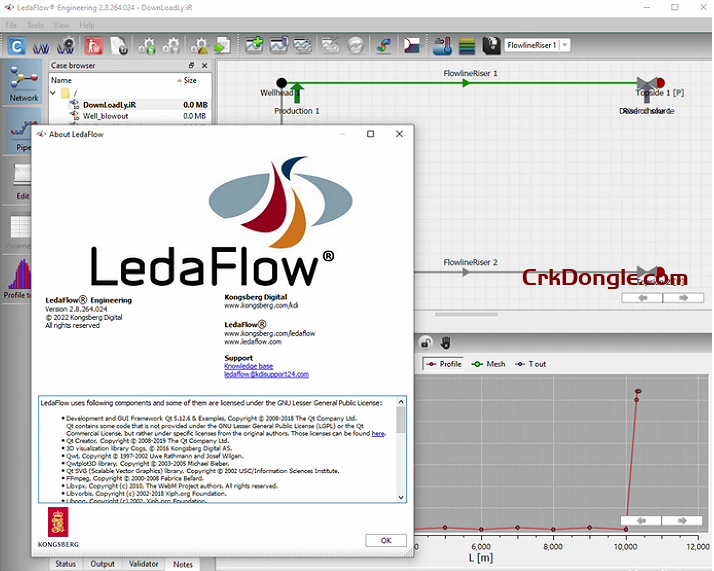Click the grey circular refresh toolbar icon
The height and width of the screenshot is (571, 714).
pos(356,46)
